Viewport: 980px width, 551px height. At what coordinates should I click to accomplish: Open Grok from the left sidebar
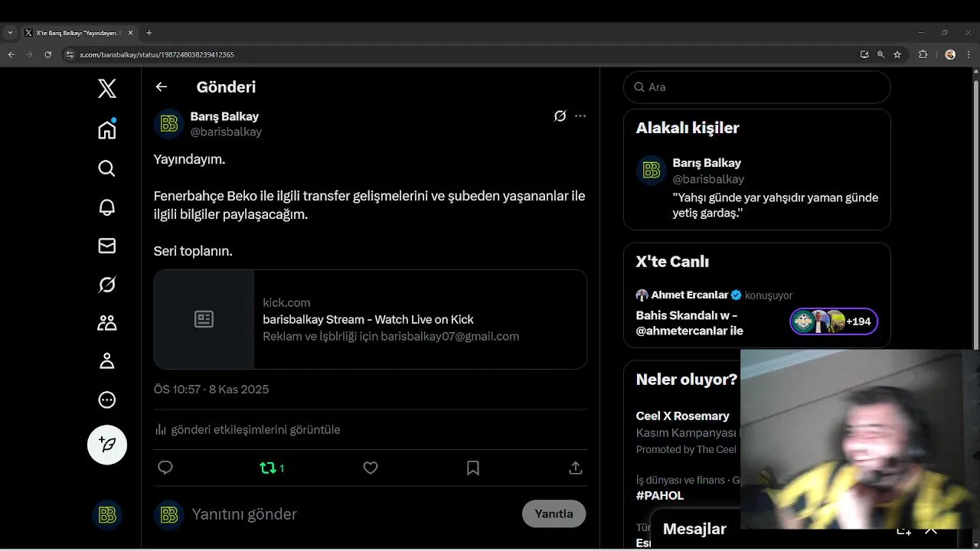click(107, 285)
